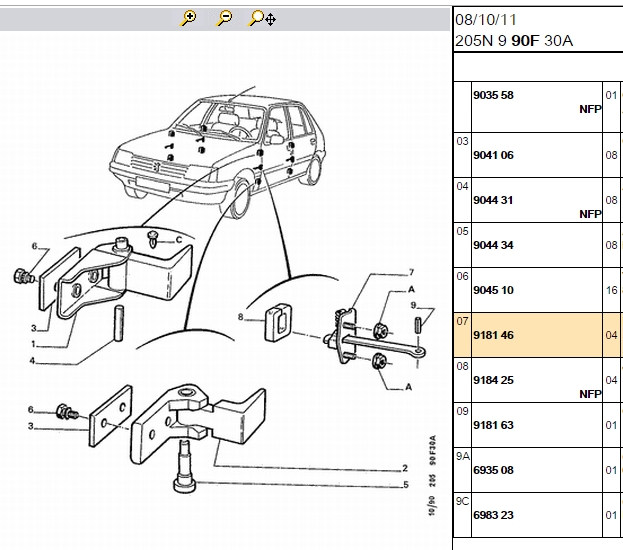
Task: Click the NFP label under 9184 25
Action: point(590,394)
